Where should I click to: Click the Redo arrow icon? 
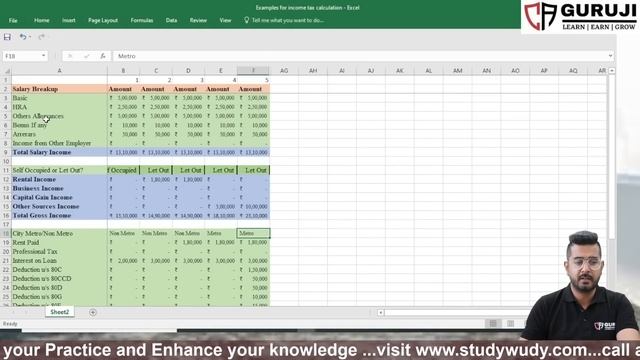pos(41,37)
